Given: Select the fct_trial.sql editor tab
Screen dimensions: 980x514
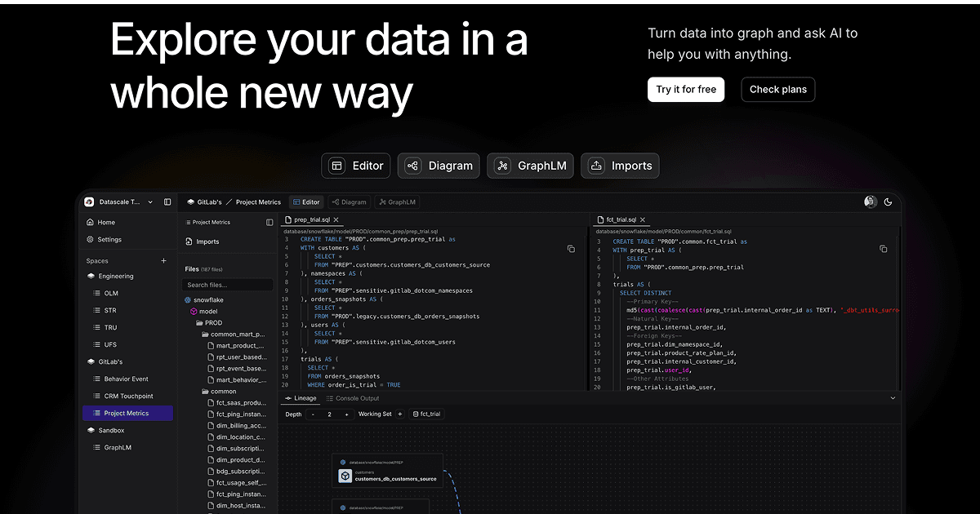Looking at the screenshot, I should pos(620,219).
